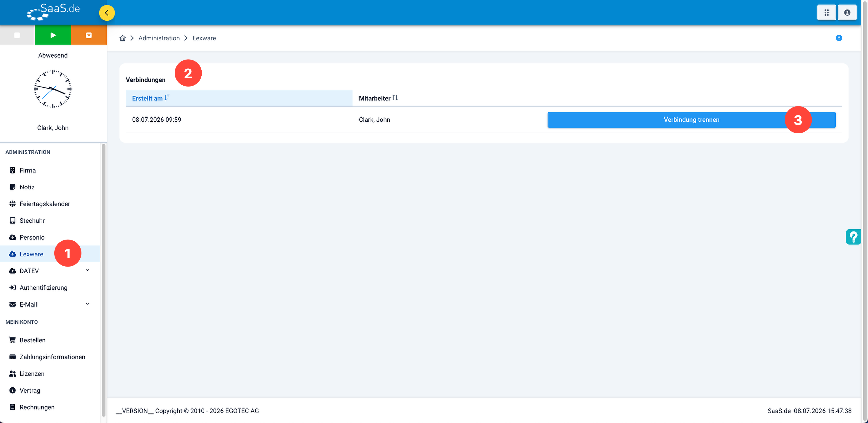Click Administration breadcrumb link
868x423 pixels.
pyautogui.click(x=159, y=38)
